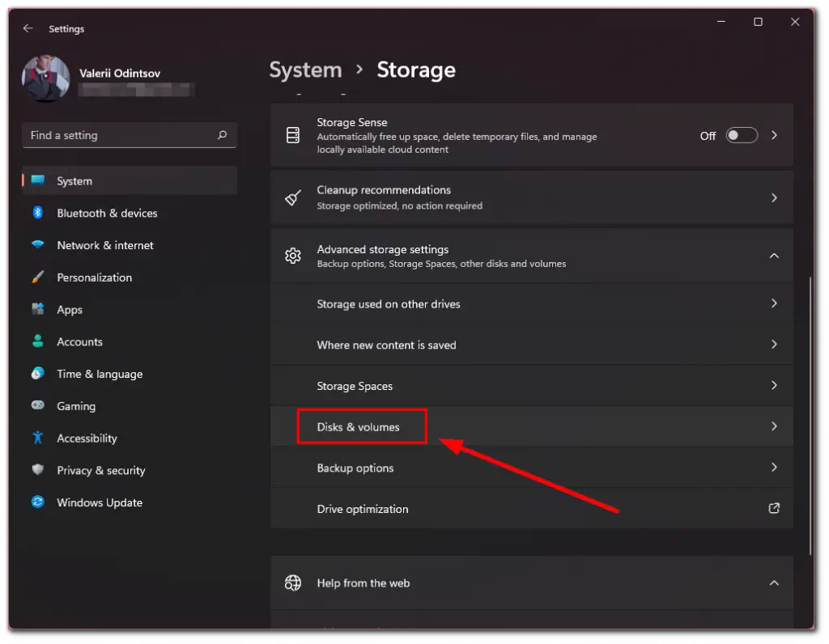Click the Network & internet globe icon
Viewport: 829px width, 644px height.
[x=38, y=245]
